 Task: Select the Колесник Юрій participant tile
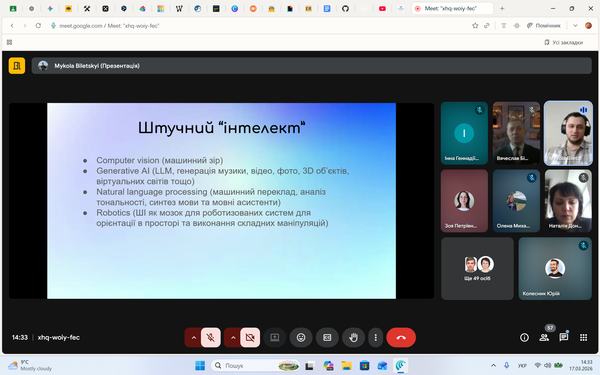click(x=555, y=269)
